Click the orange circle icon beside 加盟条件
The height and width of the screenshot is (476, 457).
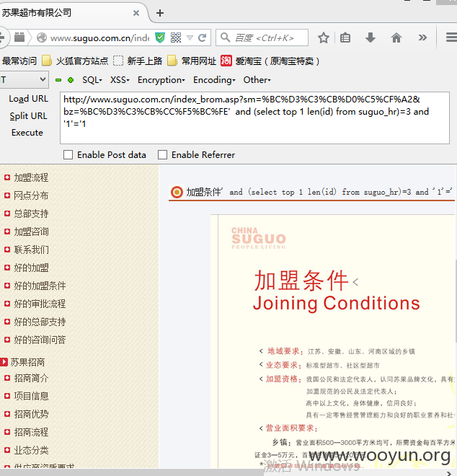pyautogui.click(x=177, y=192)
